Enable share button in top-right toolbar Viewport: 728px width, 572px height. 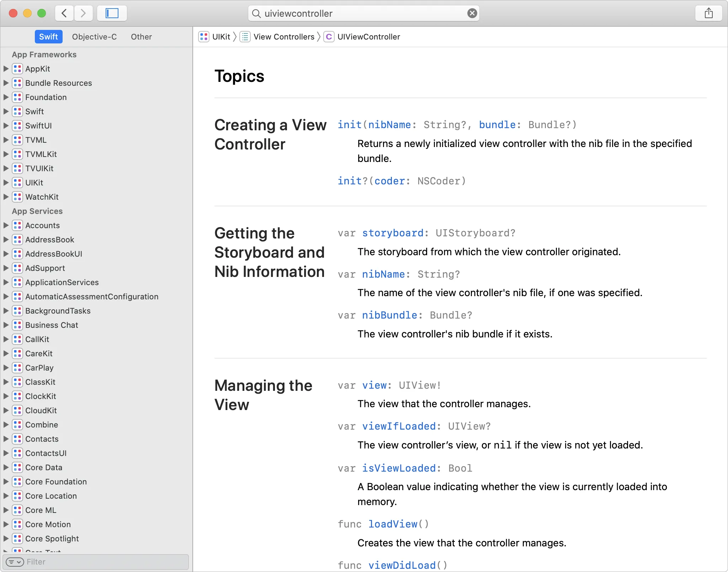click(710, 13)
